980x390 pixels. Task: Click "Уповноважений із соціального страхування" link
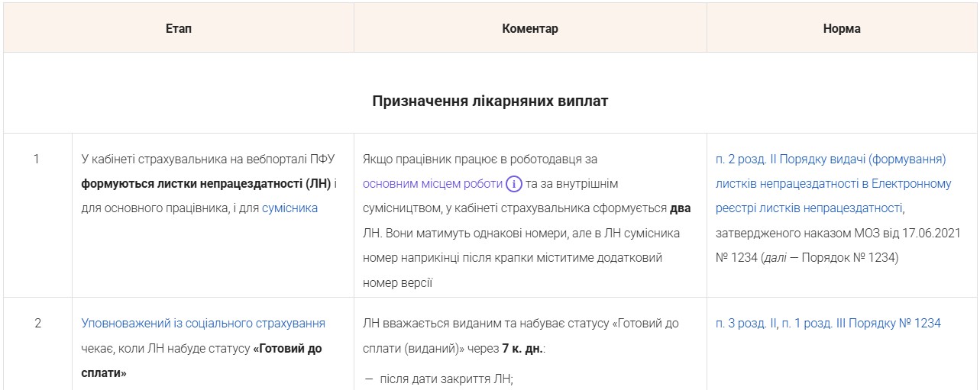[203, 323]
